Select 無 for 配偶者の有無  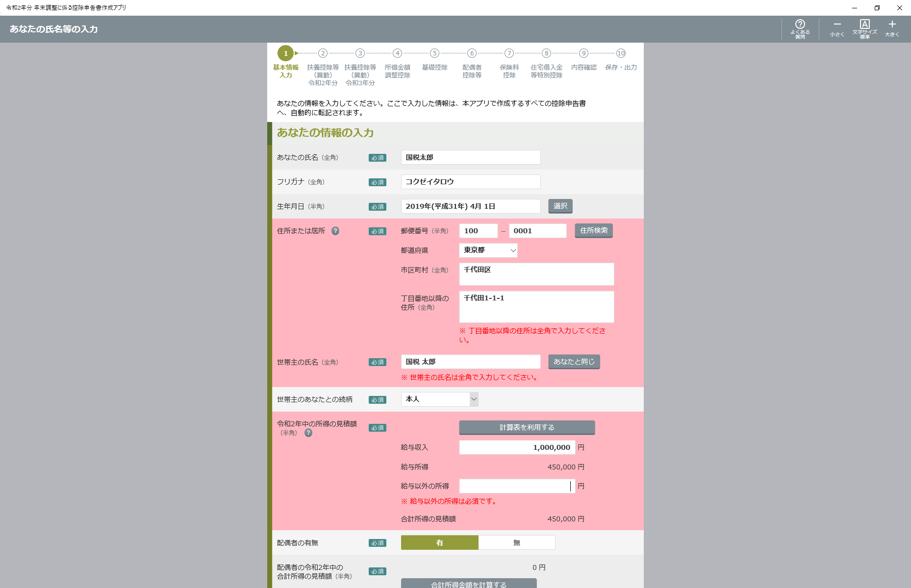point(517,542)
